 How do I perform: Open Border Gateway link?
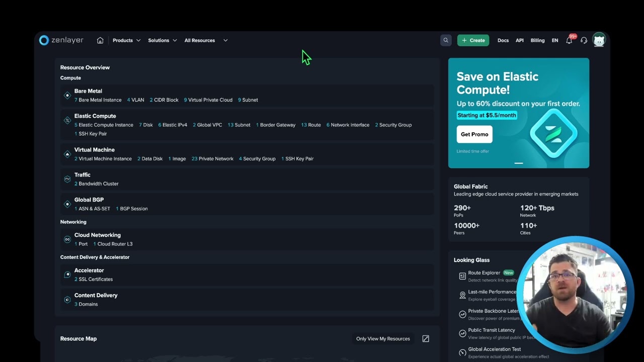[276, 125]
